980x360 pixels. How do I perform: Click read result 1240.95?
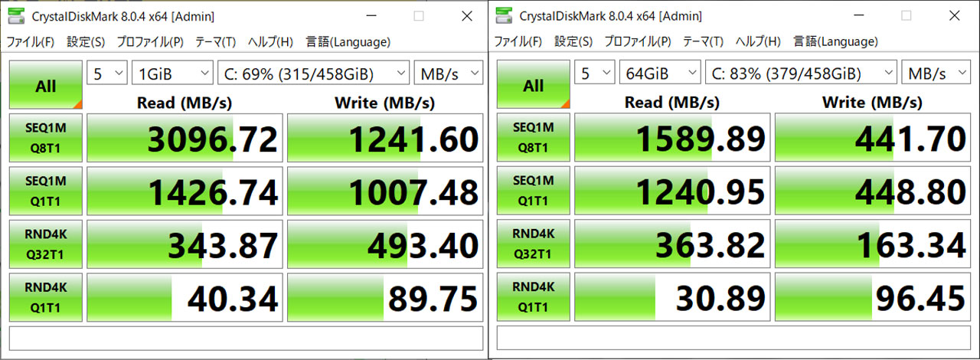(672, 191)
